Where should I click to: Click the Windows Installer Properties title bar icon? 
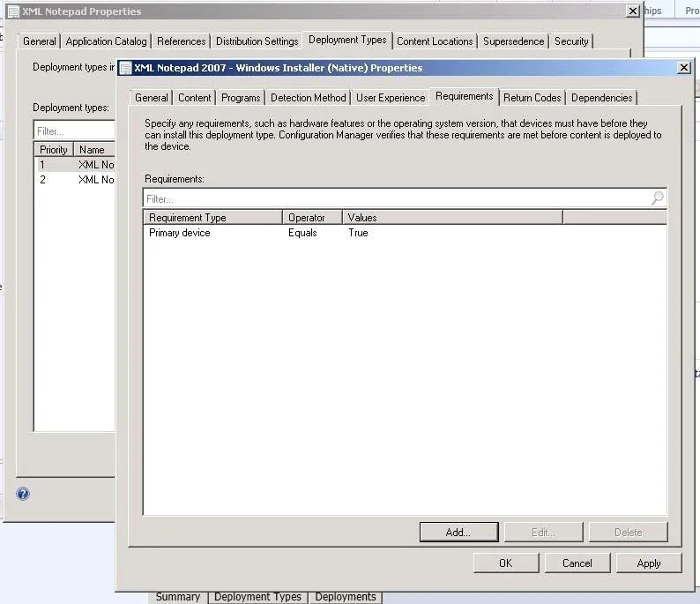[x=126, y=68]
